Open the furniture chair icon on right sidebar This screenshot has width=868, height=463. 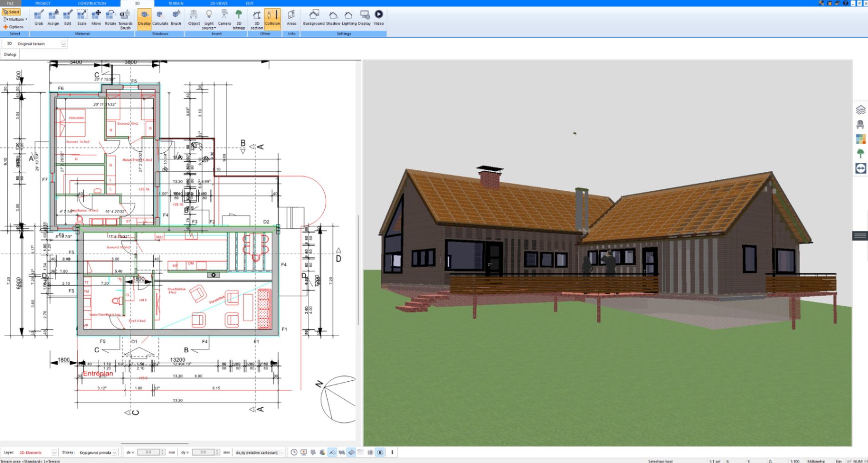[860, 124]
